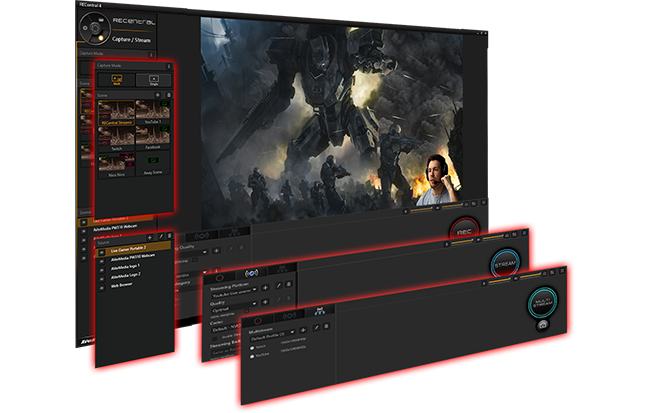Toggle the Twitch platform in Multistream list

tap(252, 348)
